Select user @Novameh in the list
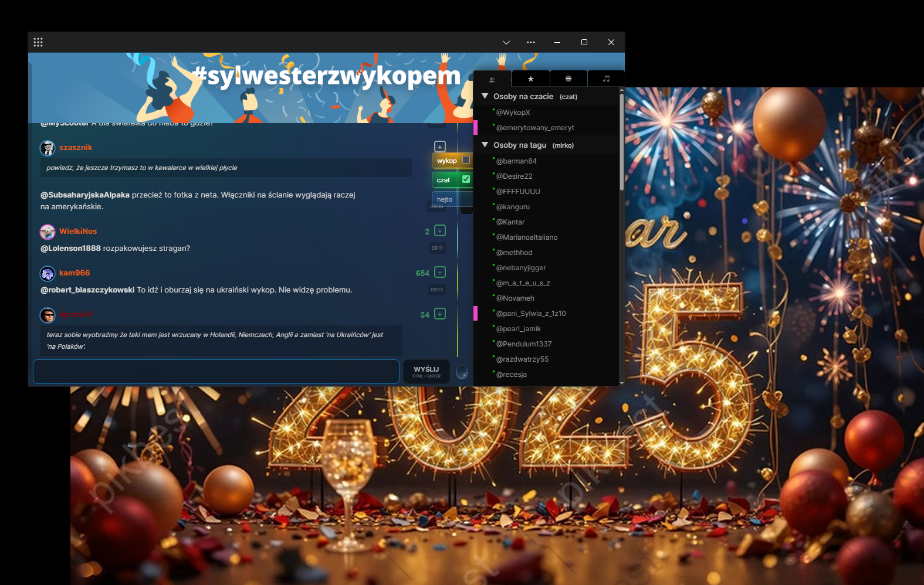 click(x=515, y=298)
